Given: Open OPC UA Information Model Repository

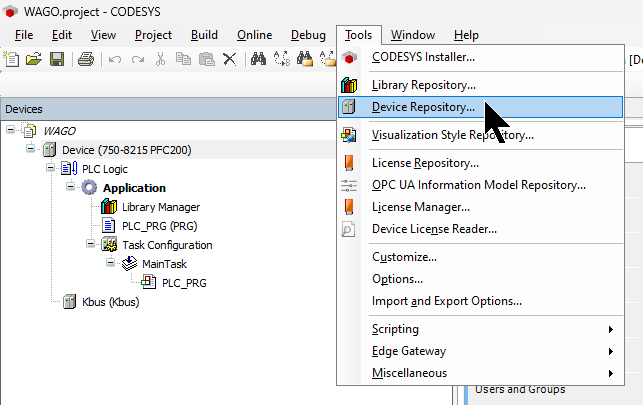Looking at the screenshot, I should [x=480, y=185].
